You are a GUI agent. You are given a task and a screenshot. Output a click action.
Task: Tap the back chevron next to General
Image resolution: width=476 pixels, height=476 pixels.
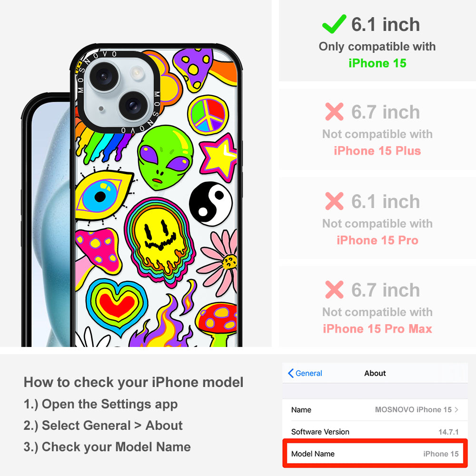pyautogui.click(x=290, y=373)
